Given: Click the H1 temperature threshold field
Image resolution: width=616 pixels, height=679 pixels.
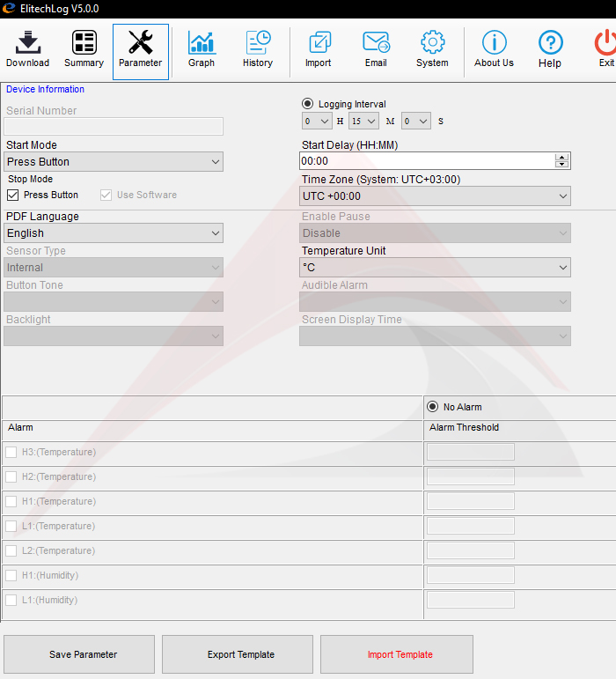Looking at the screenshot, I should tap(471, 501).
